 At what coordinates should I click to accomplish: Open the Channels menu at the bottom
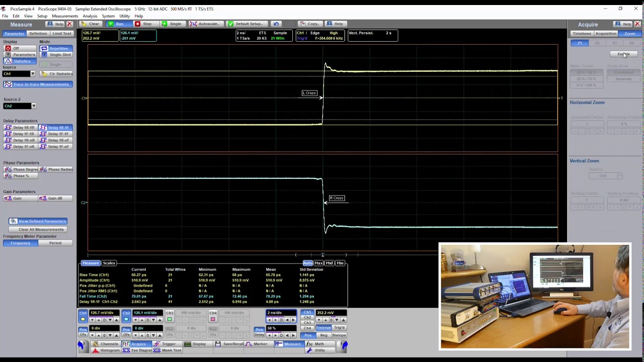point(105,344)
